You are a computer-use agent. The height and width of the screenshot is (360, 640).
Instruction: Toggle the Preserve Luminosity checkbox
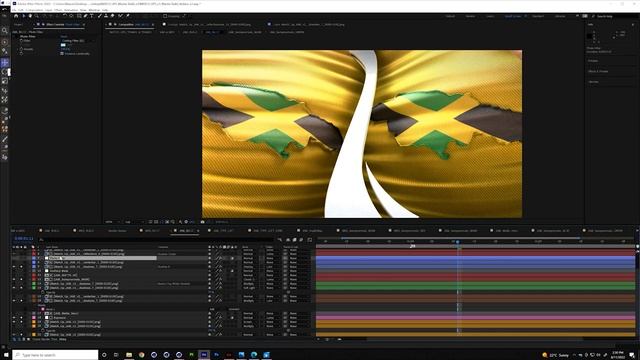(62, 53)
